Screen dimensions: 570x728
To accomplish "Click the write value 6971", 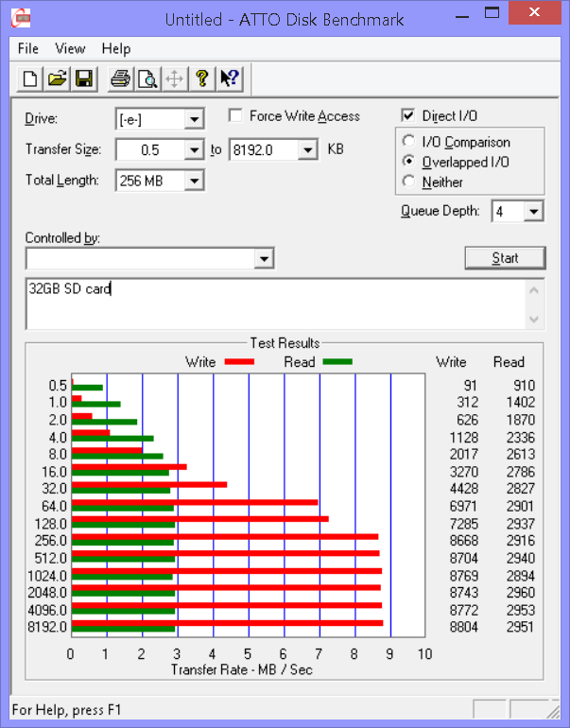I will tap(463, 506).
